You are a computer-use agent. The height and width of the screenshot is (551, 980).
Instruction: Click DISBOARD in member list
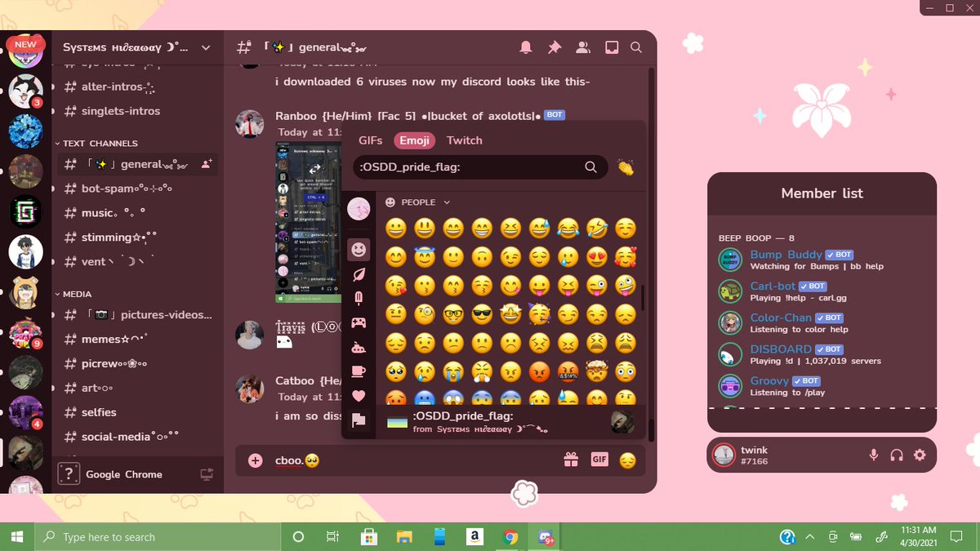point(822,354)
